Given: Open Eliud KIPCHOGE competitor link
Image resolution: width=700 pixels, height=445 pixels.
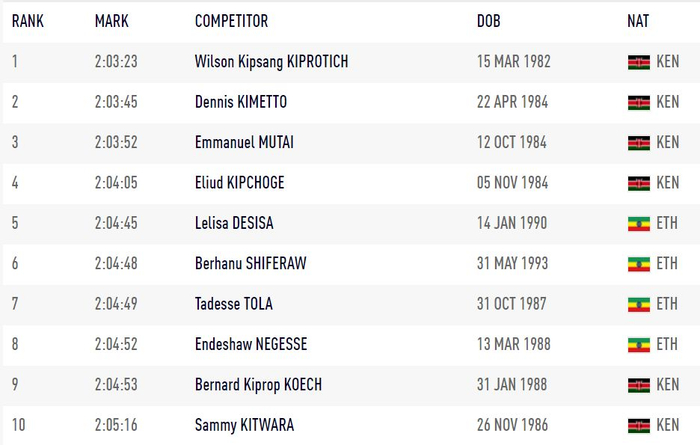Looking at the screenshot, I should pyautogui.click(x=239, y=183).
